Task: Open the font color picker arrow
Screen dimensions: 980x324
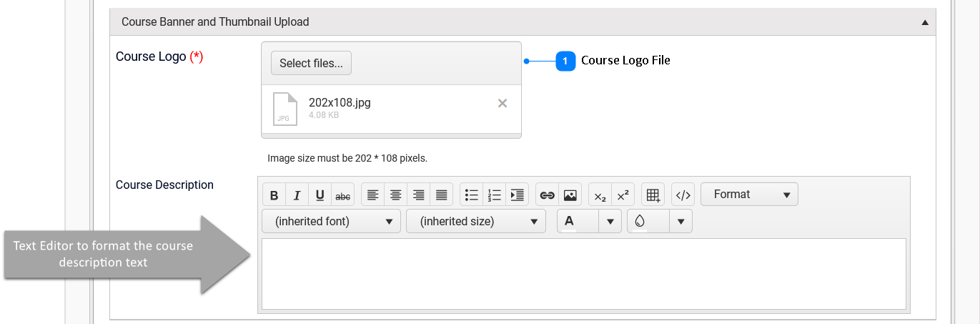Action: coord(610,222)
